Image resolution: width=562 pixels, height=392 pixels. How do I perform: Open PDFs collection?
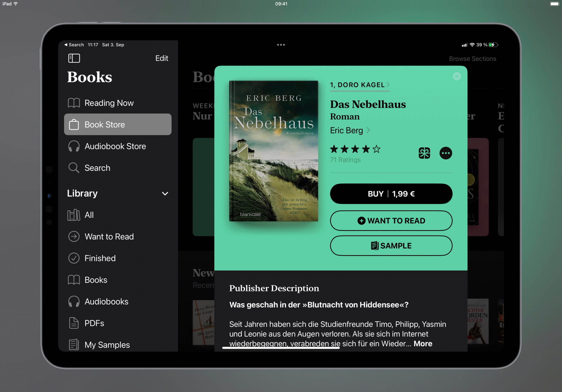point(117,323)
